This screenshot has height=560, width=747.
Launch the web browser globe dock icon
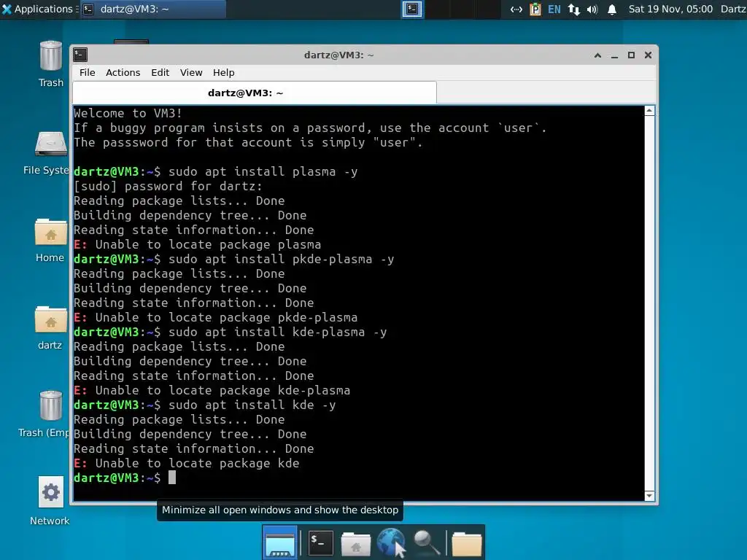(391, 542)
